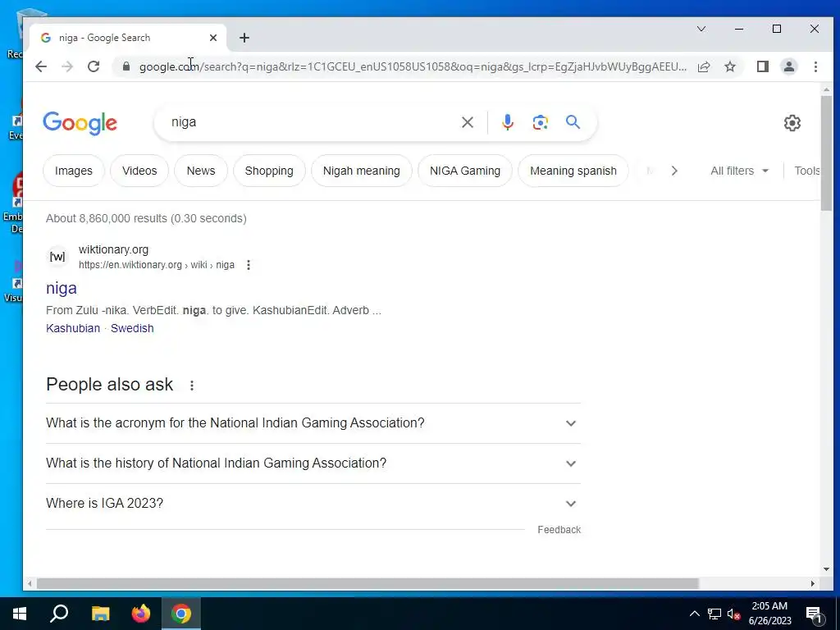View site information via the lock icon
The width and height of the screenshot is (840, 630).
(x=126, y=66)
